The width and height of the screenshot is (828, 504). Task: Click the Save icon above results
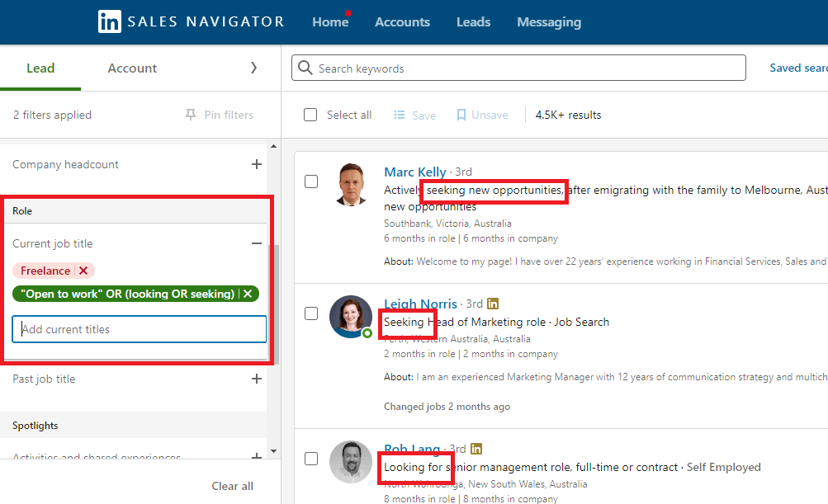[400, 115]
